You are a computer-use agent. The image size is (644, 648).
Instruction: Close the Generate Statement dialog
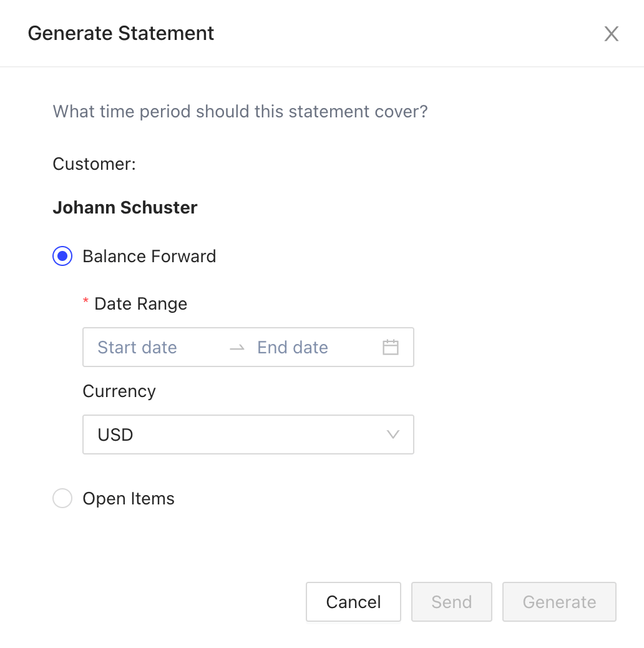[x=611, y=34]
